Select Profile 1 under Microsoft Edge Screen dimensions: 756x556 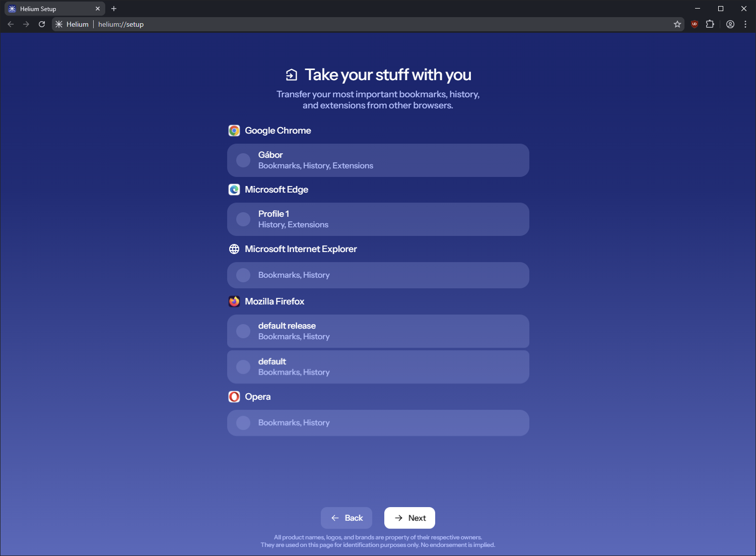[378, 219]
